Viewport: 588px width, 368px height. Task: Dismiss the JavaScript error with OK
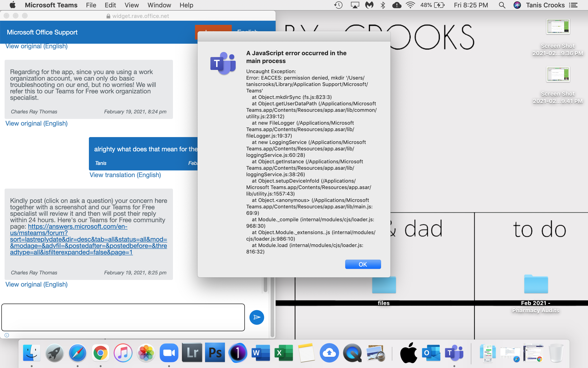coord(363,264)
